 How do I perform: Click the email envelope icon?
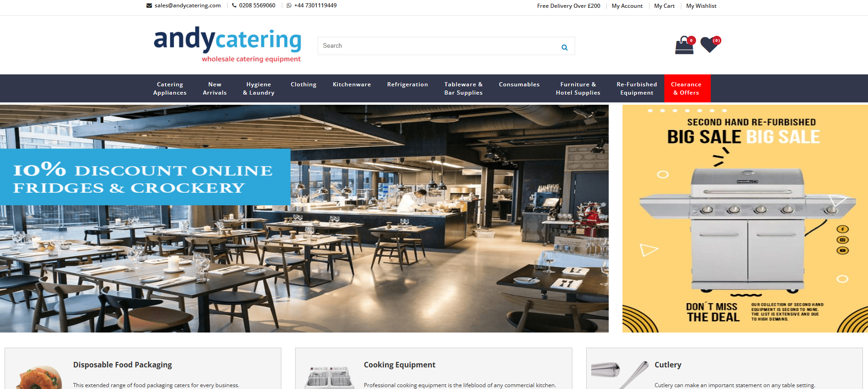(x=149, y=6)
